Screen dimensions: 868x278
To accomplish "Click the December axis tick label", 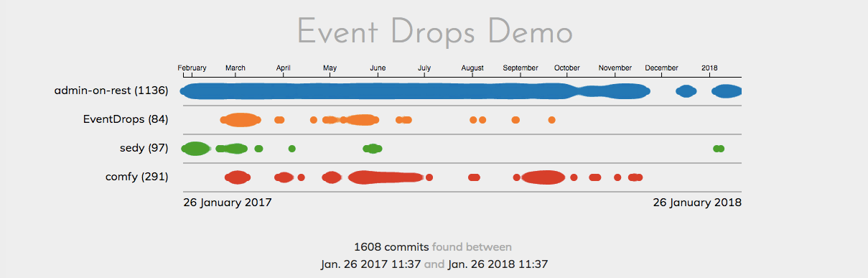I will click(661, 68).
